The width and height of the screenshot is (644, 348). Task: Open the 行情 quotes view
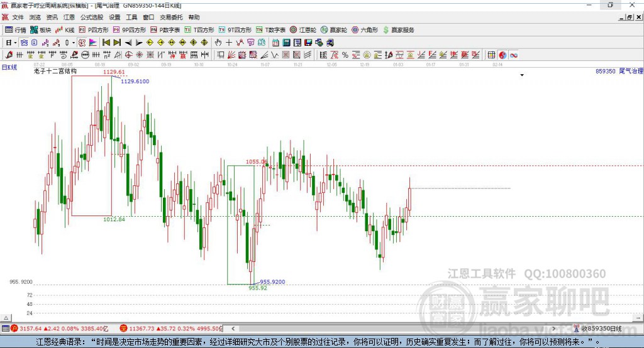(x=15, y=30)
